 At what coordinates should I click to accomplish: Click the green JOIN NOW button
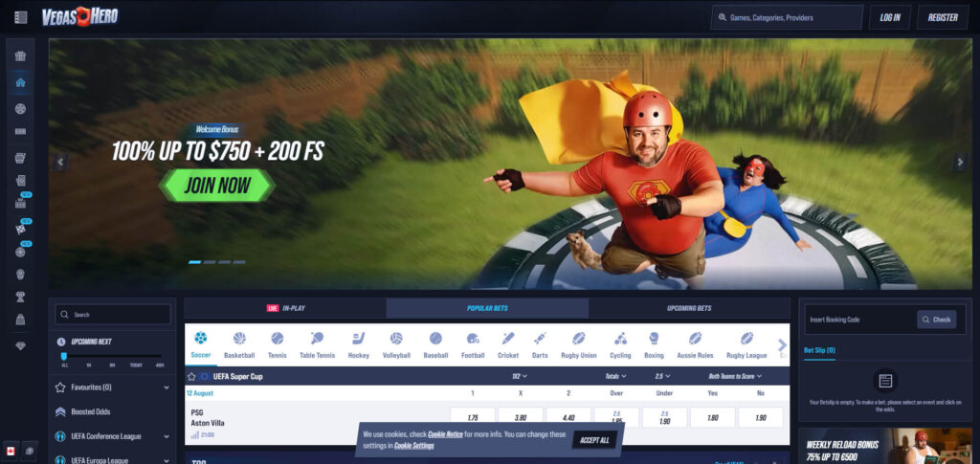217,186
